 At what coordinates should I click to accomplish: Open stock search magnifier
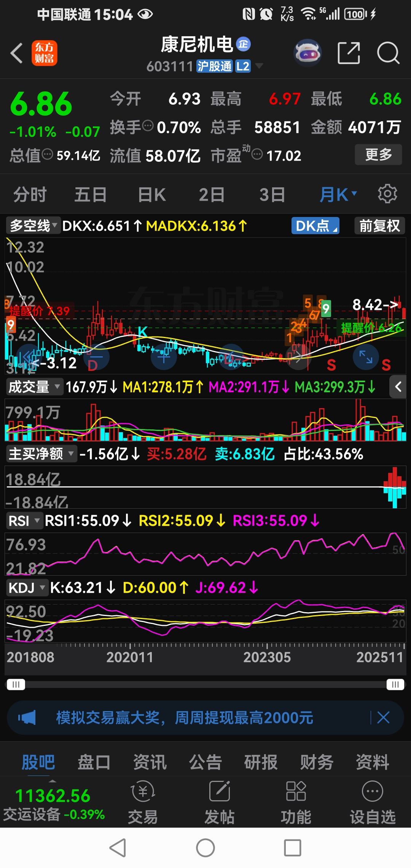[x=388, y=53]
